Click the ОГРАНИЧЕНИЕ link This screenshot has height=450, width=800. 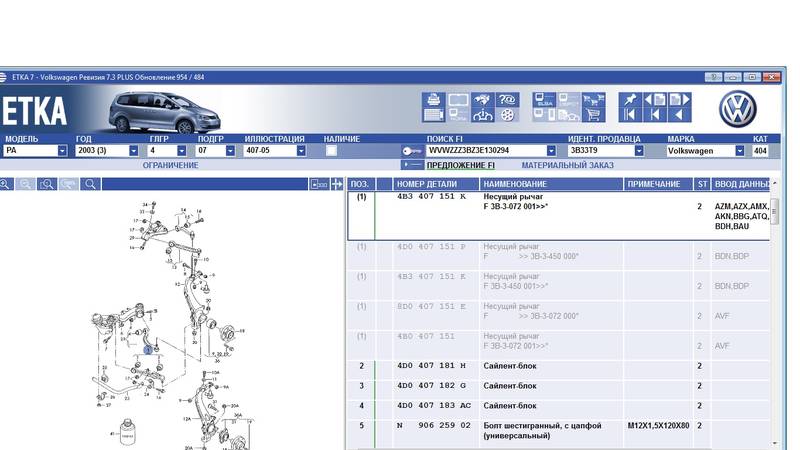(170, 165)
